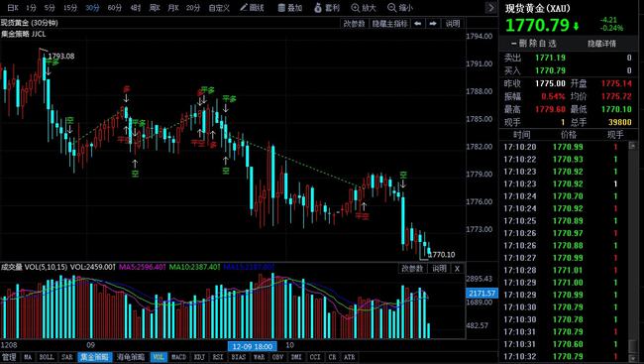
Task: Click the 12-09 18:00 time axis marker
Action: tap(253, 346)
